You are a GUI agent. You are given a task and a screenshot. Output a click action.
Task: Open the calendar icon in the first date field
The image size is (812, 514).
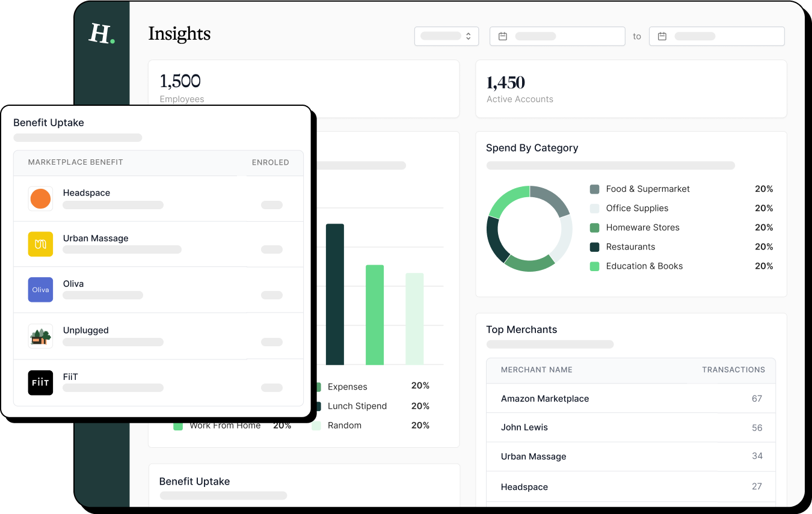(x=503, y=36)
